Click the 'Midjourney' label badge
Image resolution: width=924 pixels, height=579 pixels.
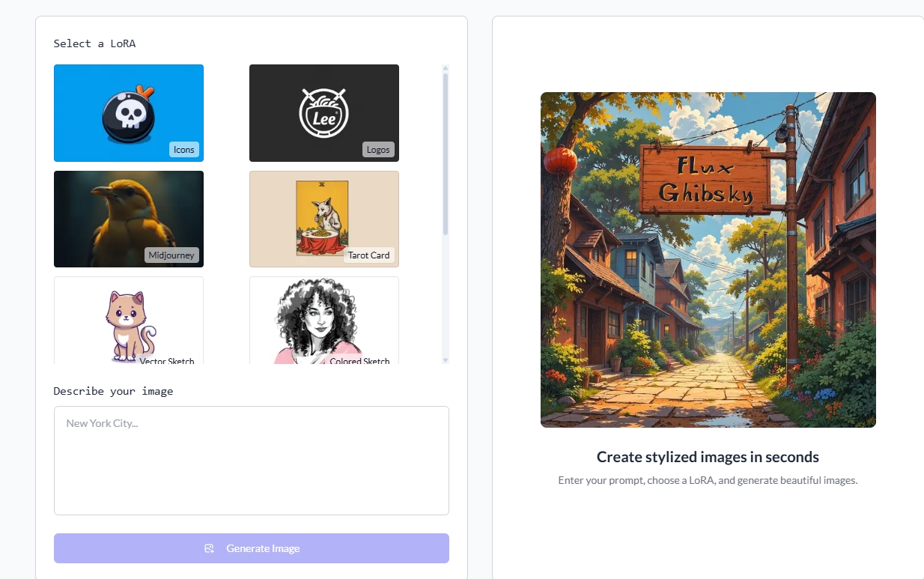coord(171,255)
